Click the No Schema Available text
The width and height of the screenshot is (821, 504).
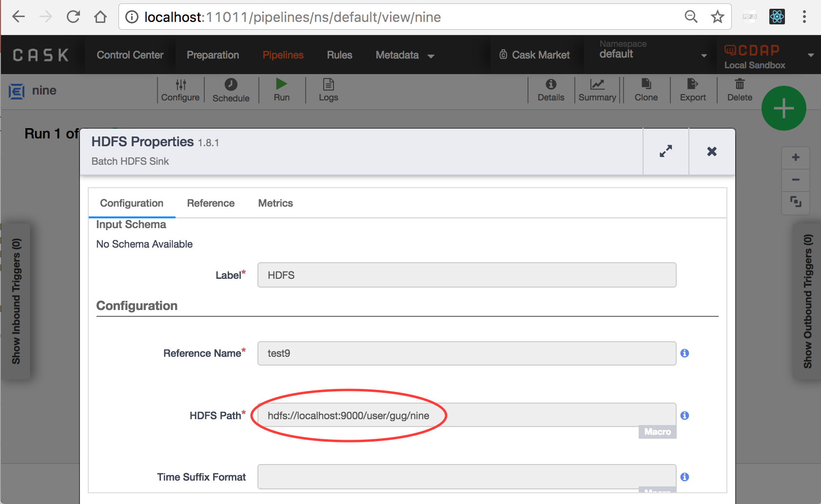[x=144, y=244]
